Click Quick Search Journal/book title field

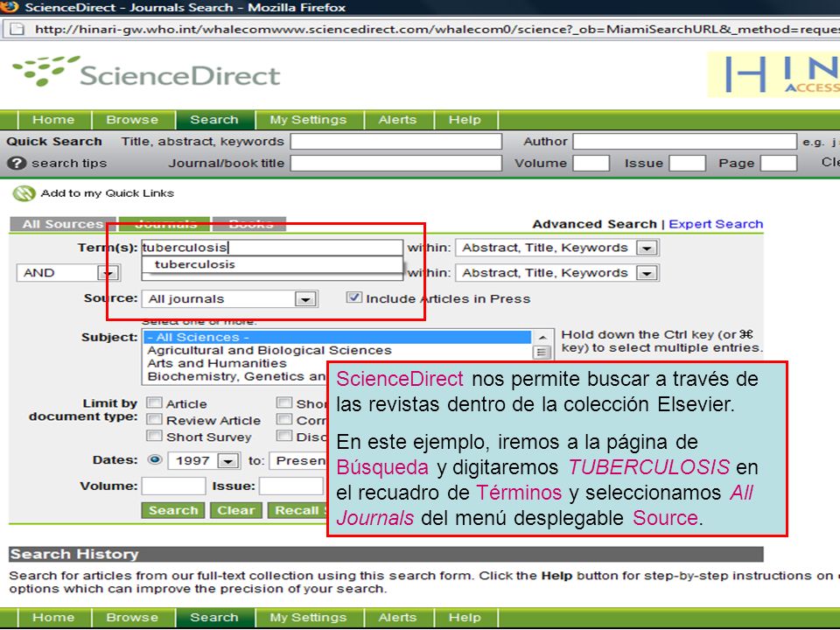click(x=395, y=163)
